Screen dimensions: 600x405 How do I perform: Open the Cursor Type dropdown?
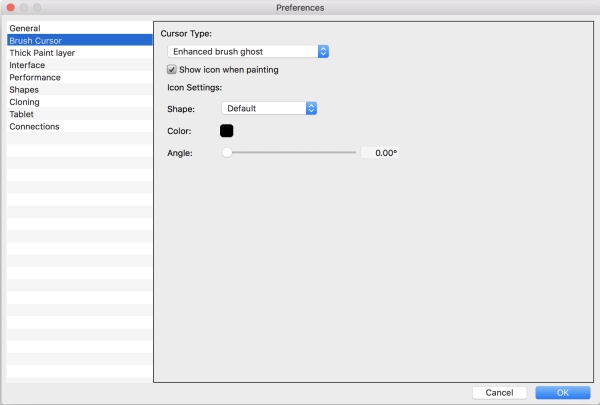[x=248, y=51]
